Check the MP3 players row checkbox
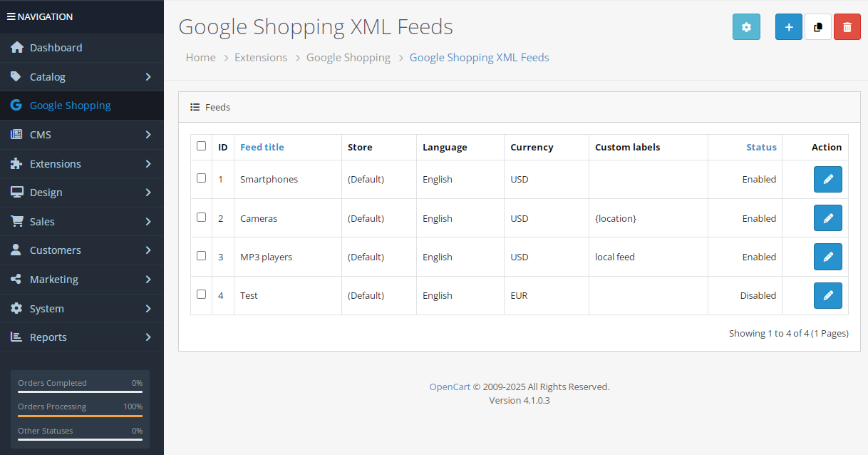Viewport: 868px width, 455px height. [201, 255]
